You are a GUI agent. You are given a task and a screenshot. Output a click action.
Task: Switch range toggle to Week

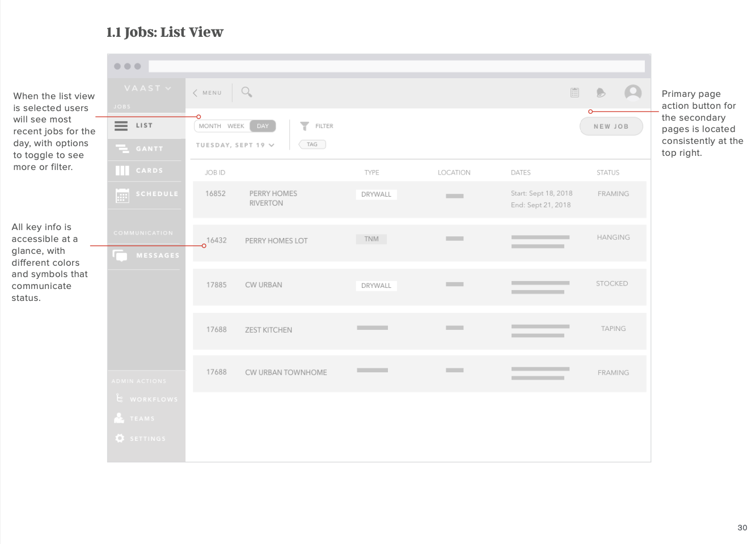(x=236, y=126)
